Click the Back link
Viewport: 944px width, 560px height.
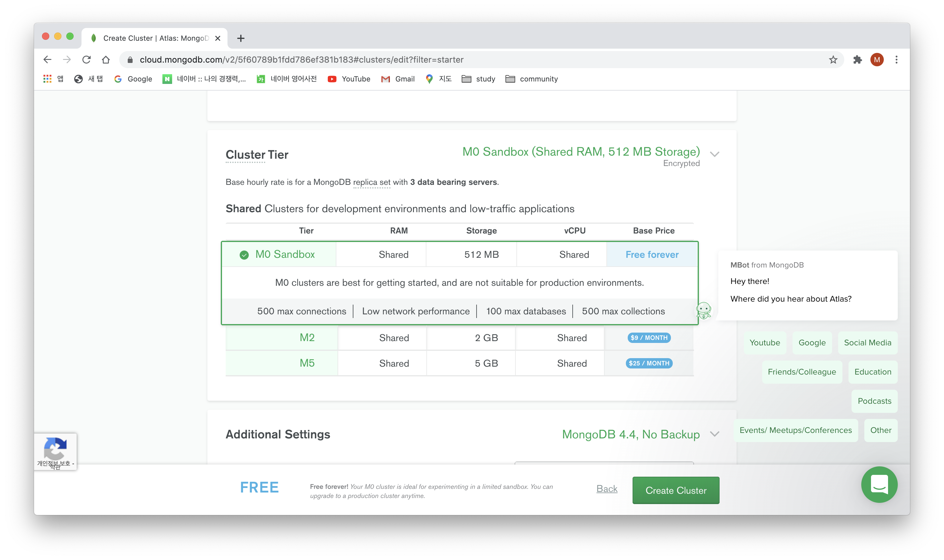tap(606, 489)
